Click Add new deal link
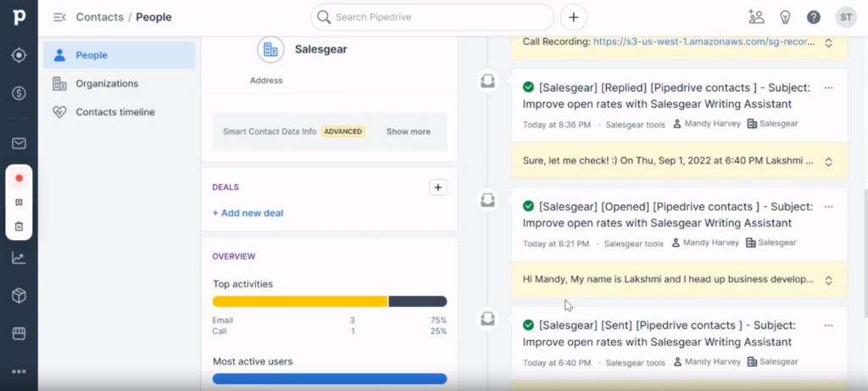868x391 pixels. 248,213
